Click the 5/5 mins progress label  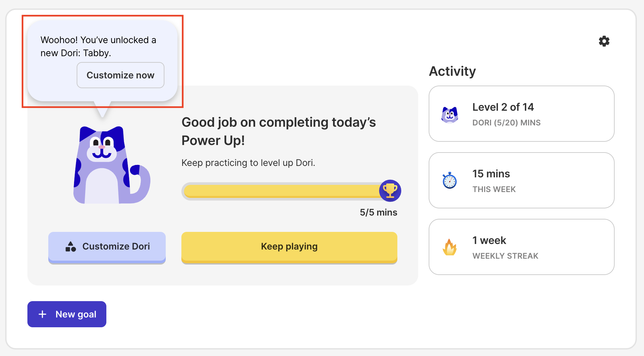coord(378,212)
